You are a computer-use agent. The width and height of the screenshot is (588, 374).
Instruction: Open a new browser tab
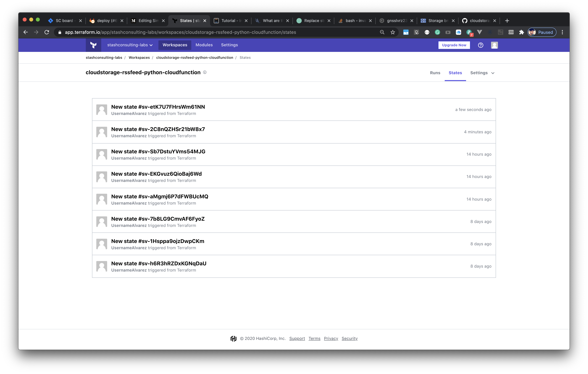point(507,21)
